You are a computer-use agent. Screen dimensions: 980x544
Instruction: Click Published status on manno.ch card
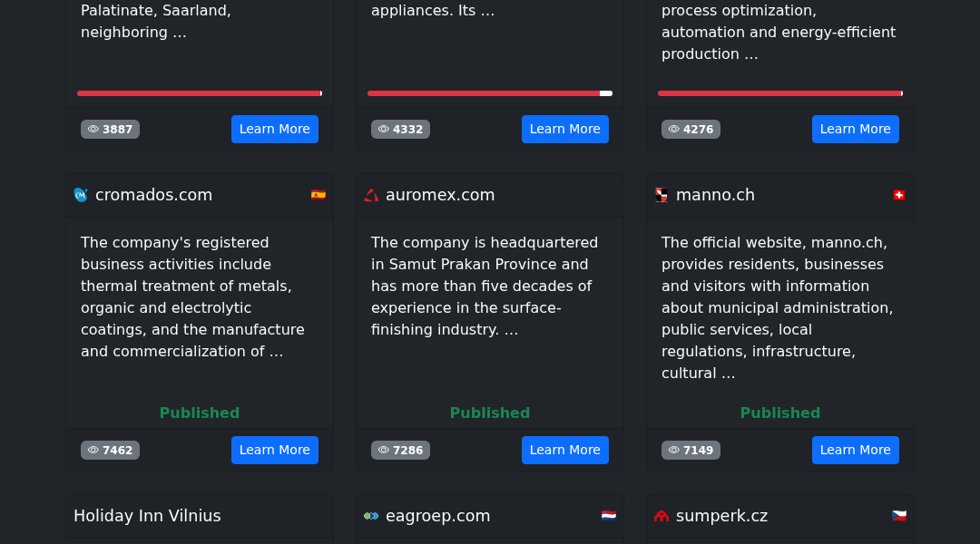[780, 413]
